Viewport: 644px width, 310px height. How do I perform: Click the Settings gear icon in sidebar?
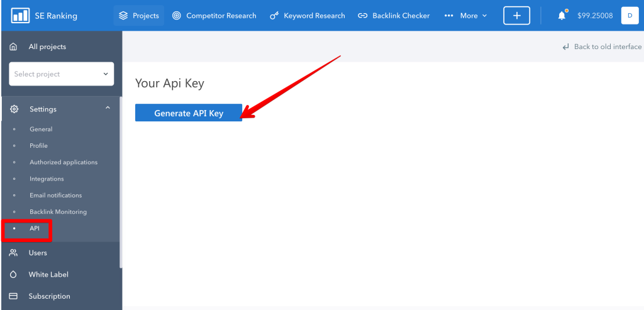[14, 109]
